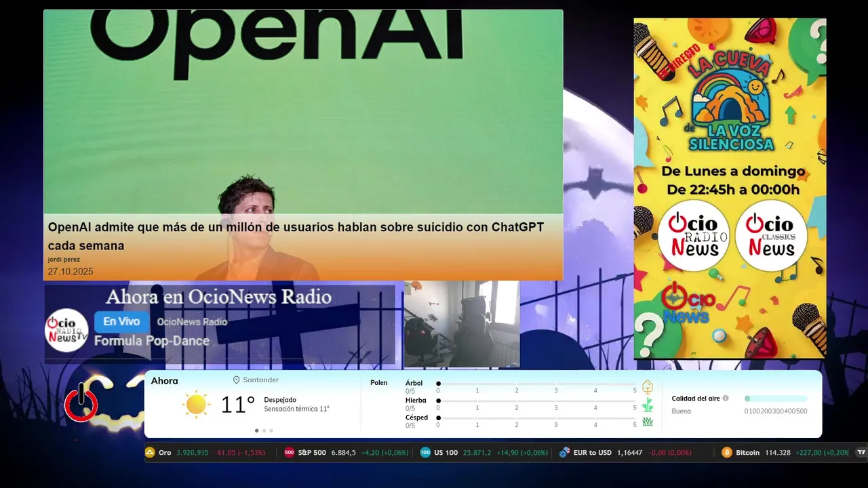This screenshot has width=868, height=488.
Task: Click the sun weather icon
Action: [196, 405]
